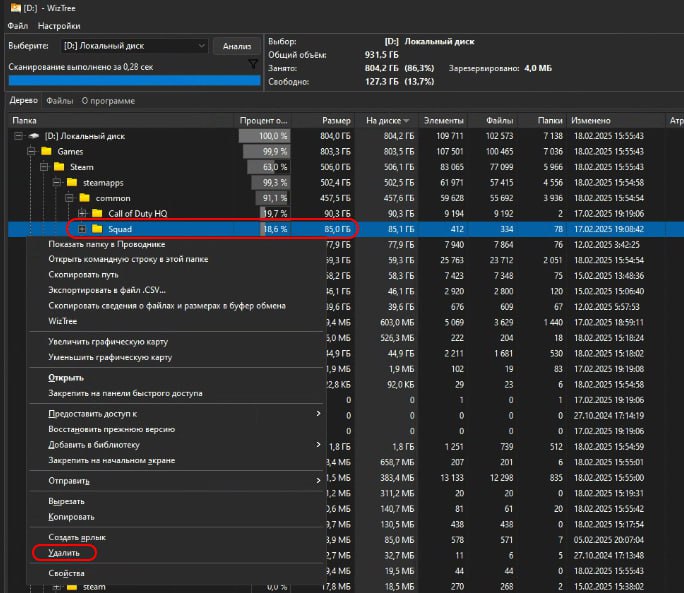Open the Отправить submenu
Screen dimensions: 684x593
pyautogui.click(x=177, y=481)
